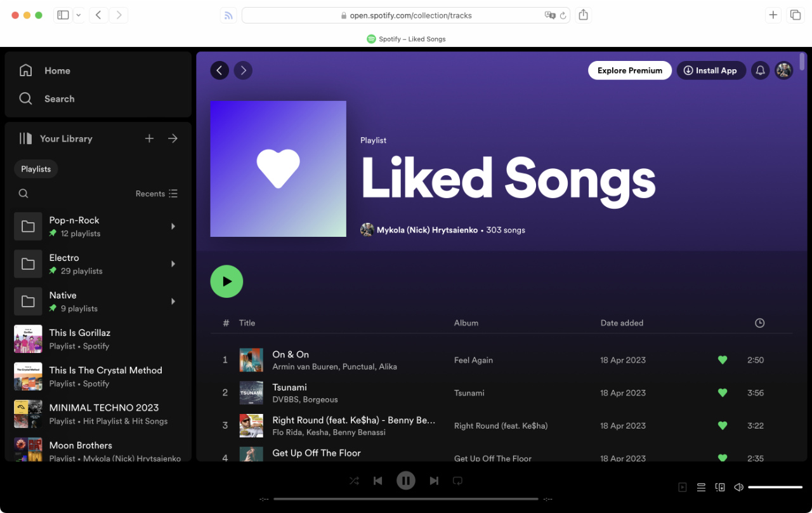The image size is (812, 513).
Task: Toggle repeat mode
Action: pyautogui.click(x=457, y=481)
